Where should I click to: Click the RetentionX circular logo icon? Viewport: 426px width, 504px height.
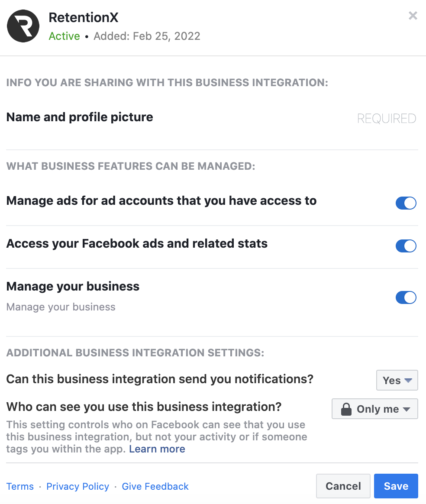point(23,26)
